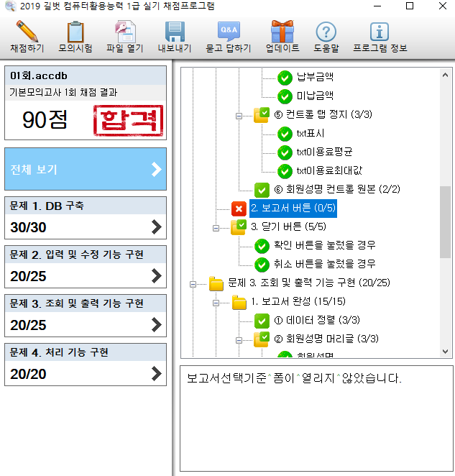Screen dimensions: 455x476
Task: Click the 프로그램 정보 info icon
Action: tap(380, 32)
